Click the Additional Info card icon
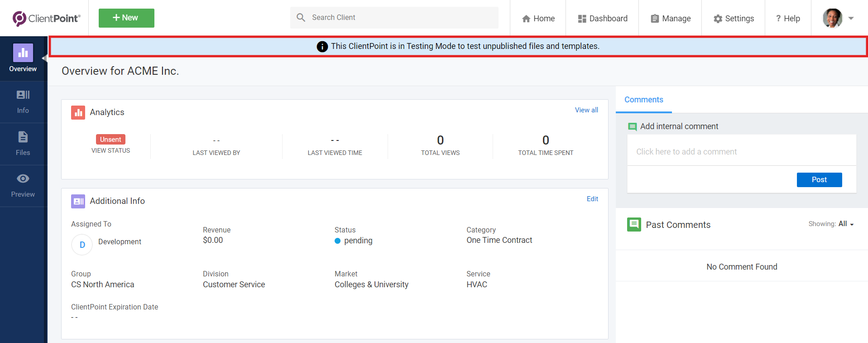Screen dimensions: 868x343 coord(78,201)
